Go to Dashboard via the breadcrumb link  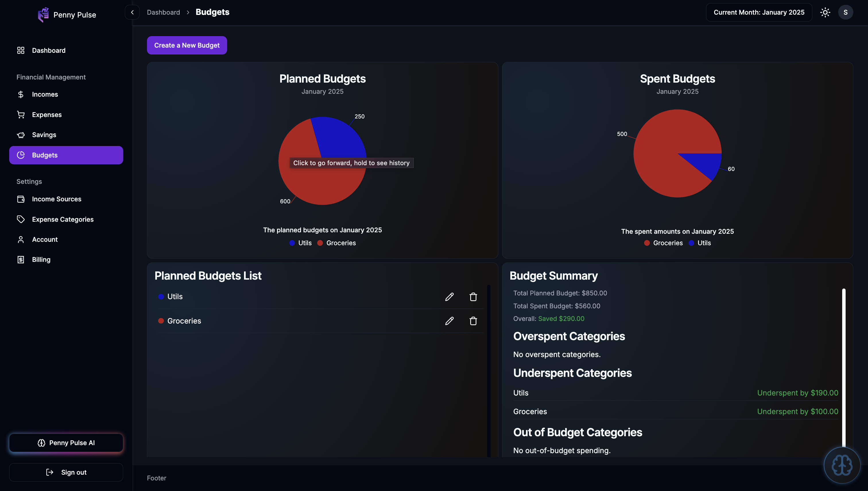(163, 13)
